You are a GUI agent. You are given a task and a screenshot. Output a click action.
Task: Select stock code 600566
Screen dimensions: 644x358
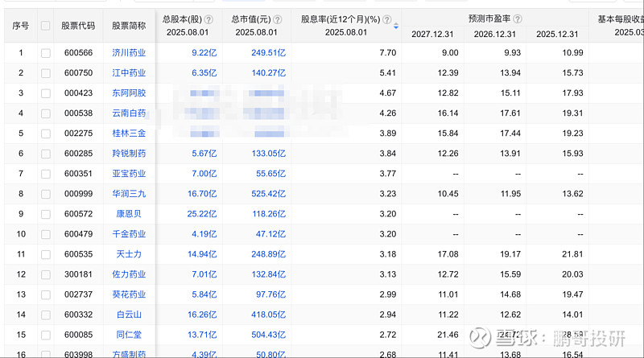[78, 52]
